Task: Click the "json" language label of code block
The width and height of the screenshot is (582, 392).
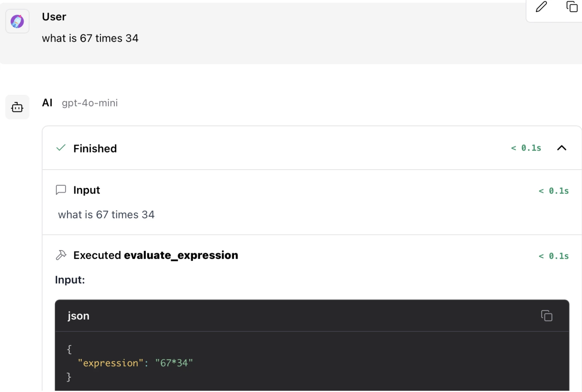Action: [78, 316]
